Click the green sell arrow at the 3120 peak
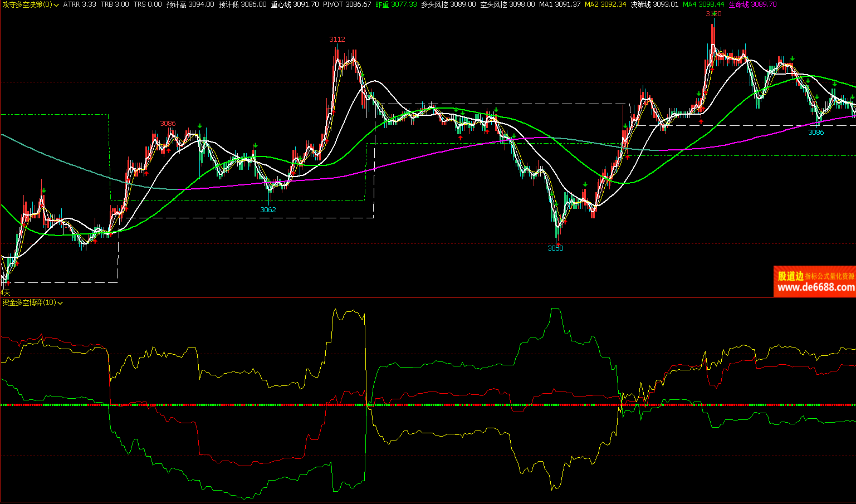Screen dimensions: 856x504 coord(714,14)
